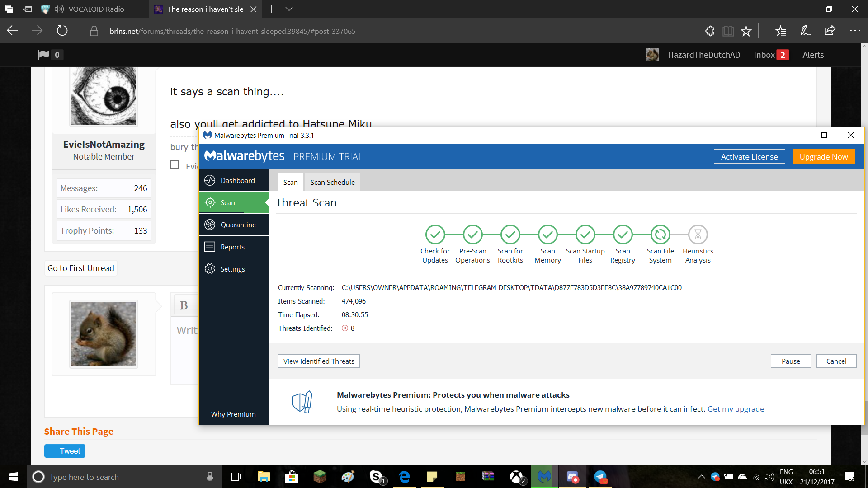
Task: Open the Reports section
Action: (234, 247)
